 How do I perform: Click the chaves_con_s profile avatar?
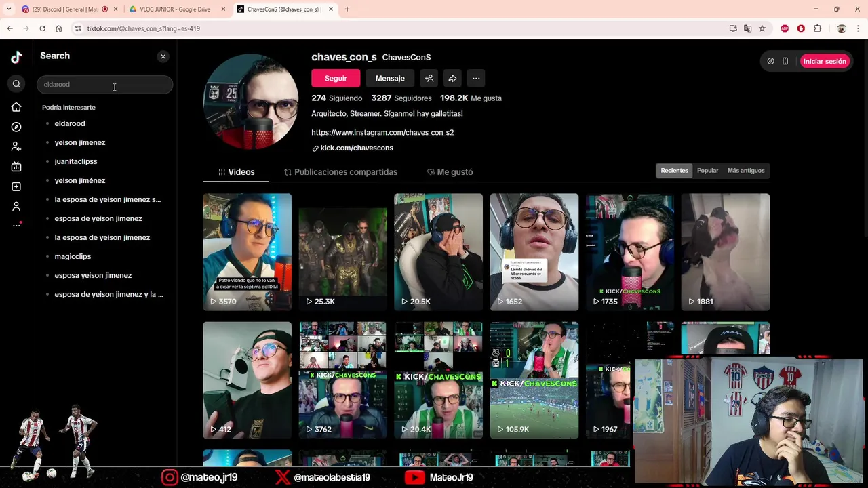(251, 102)
